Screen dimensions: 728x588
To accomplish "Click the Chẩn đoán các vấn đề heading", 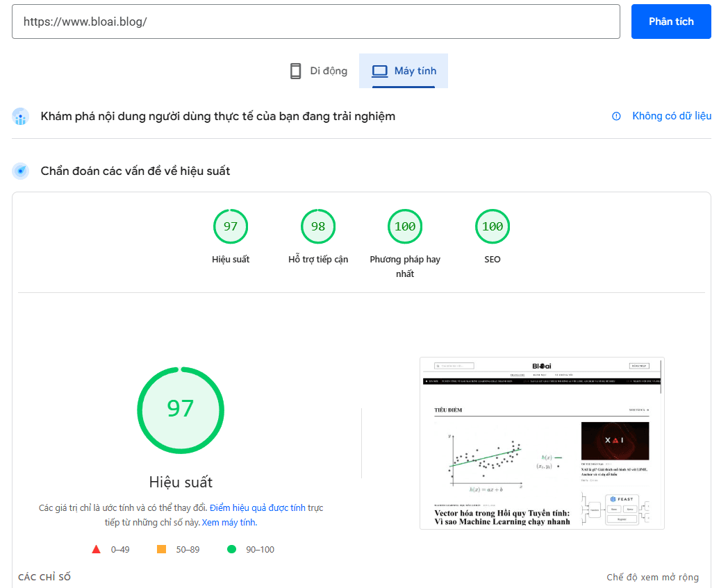I will click(x=135, y=171).
